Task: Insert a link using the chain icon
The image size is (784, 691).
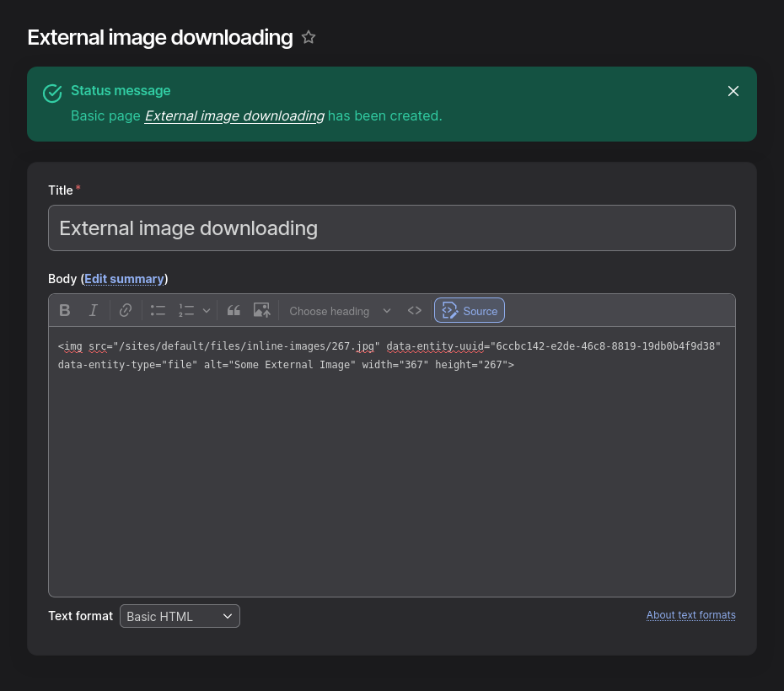Action: coord(126,311)
